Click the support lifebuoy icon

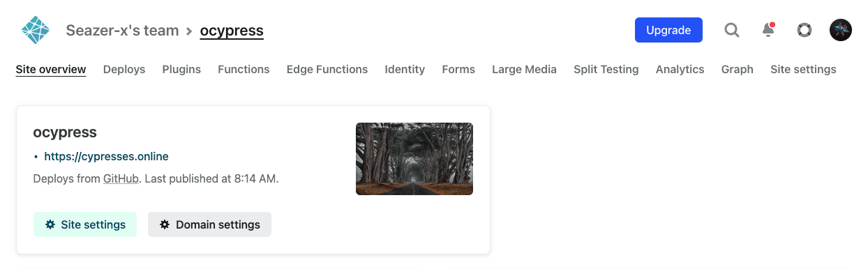[805, 30]
